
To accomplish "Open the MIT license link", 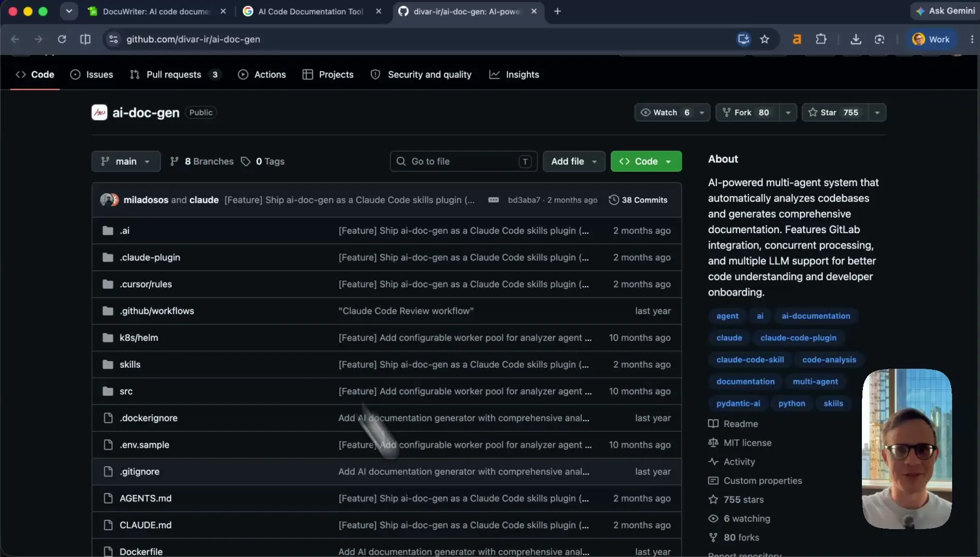I will [747, 443].
